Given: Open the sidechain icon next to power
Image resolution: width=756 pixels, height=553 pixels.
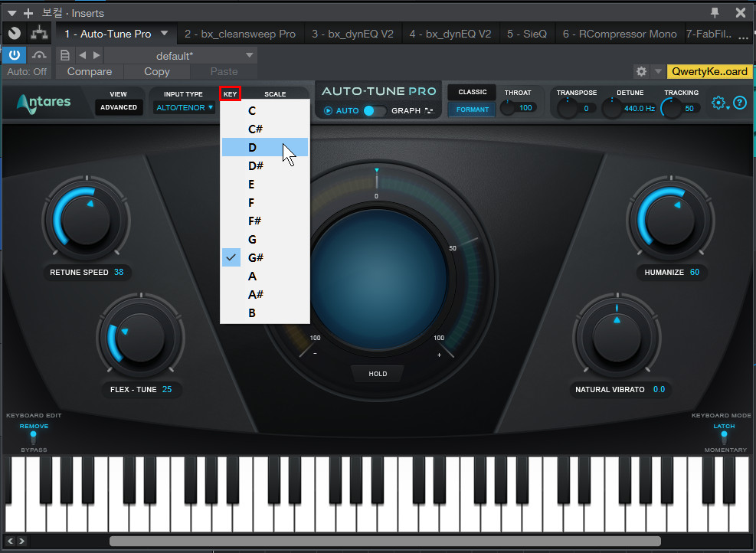Looking at the screenshot, I should coord(39,55).
